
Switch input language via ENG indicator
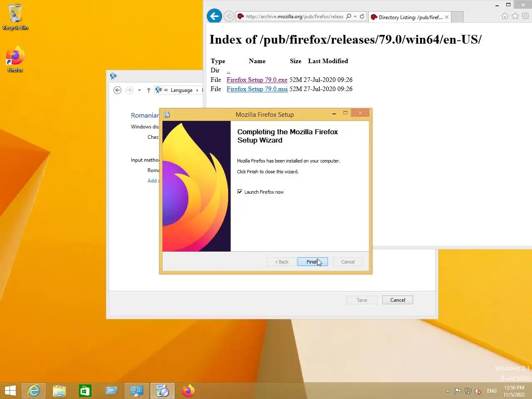492,391
